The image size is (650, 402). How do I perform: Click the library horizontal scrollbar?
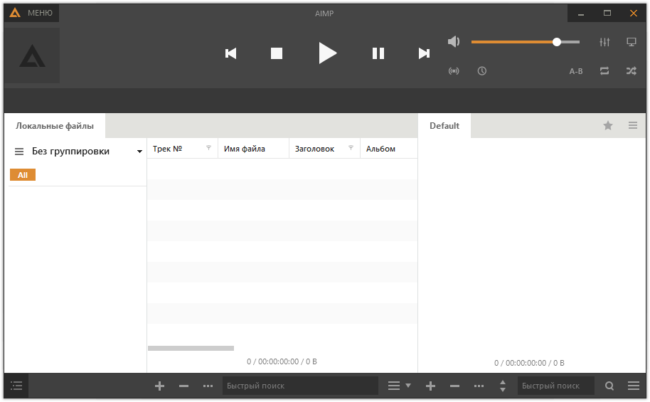(191, 348)
